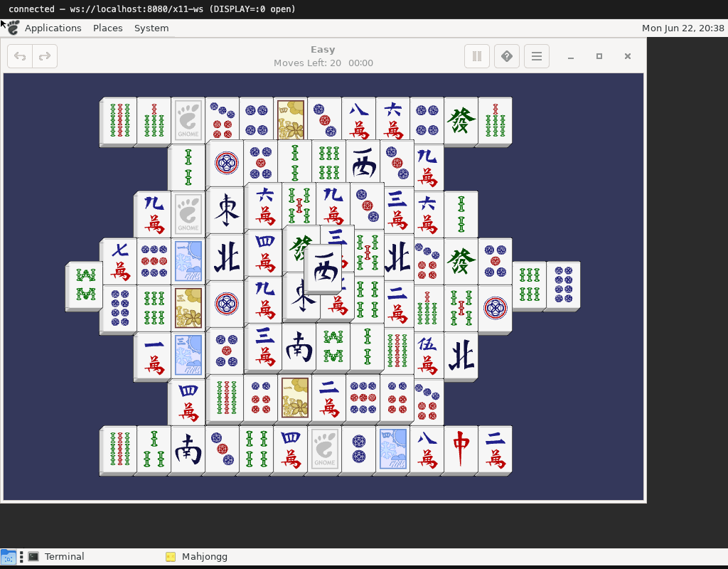Pick the three-bamboo tile in the bottom row

tap(154, 449)
